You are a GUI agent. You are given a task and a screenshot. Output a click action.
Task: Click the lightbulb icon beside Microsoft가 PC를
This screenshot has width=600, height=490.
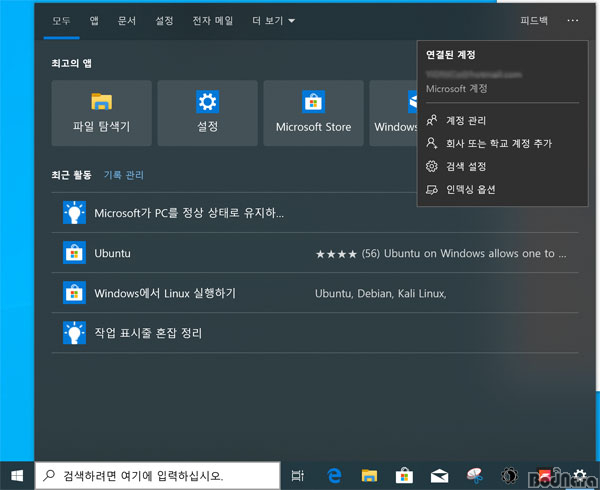pyautogui.click(x=74, y=213)
